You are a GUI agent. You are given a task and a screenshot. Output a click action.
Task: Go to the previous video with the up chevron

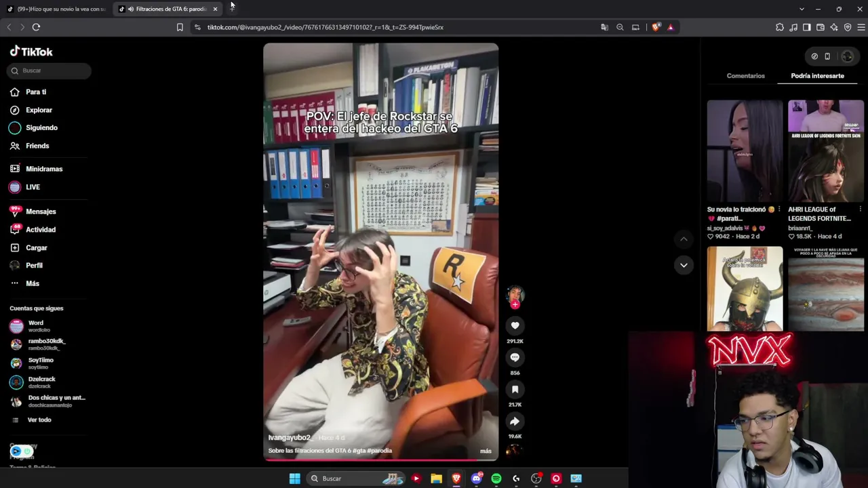pos(684,239)
